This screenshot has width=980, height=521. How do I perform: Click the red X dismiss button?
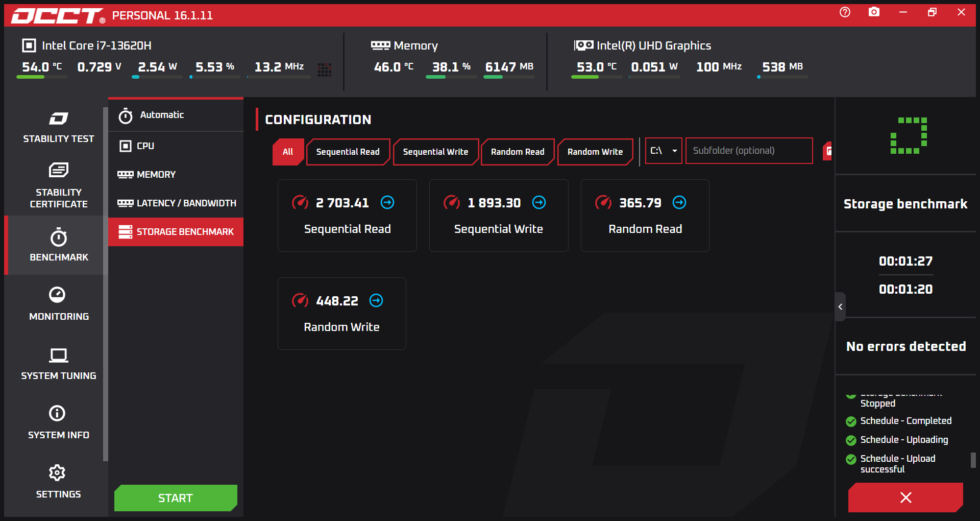click(x=905, y=498)
